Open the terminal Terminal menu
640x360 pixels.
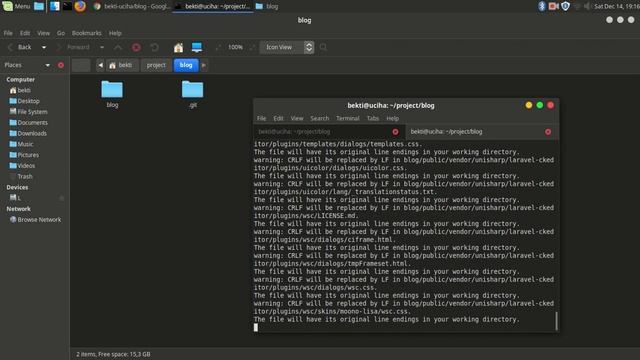pyautogui.click(x=348, y=118)
